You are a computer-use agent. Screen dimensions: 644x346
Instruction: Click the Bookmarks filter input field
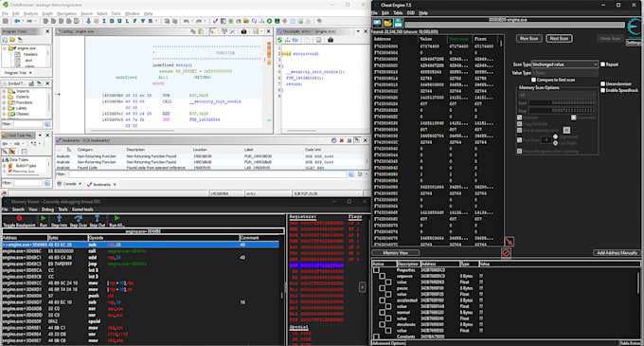tap(207, 175)
